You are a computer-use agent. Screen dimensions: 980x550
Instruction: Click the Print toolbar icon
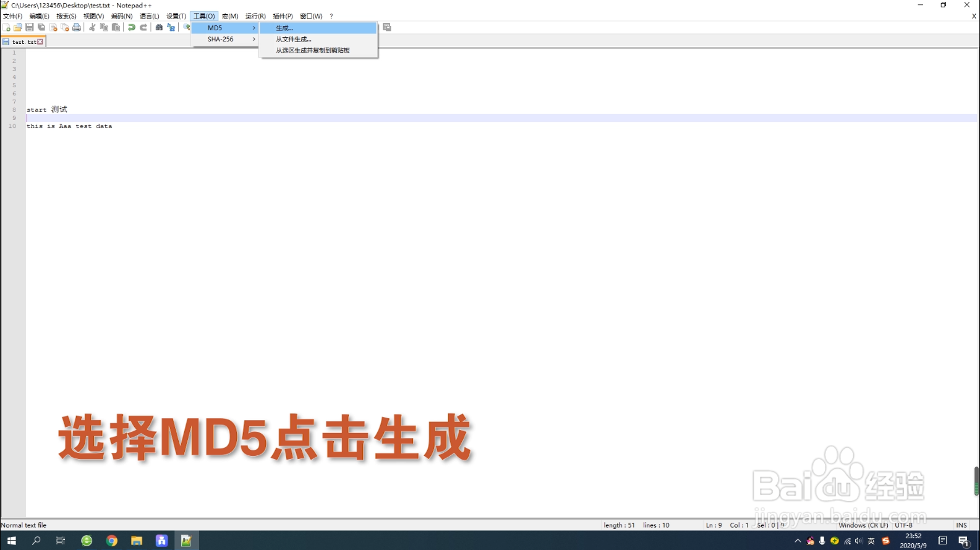(77, 27)
